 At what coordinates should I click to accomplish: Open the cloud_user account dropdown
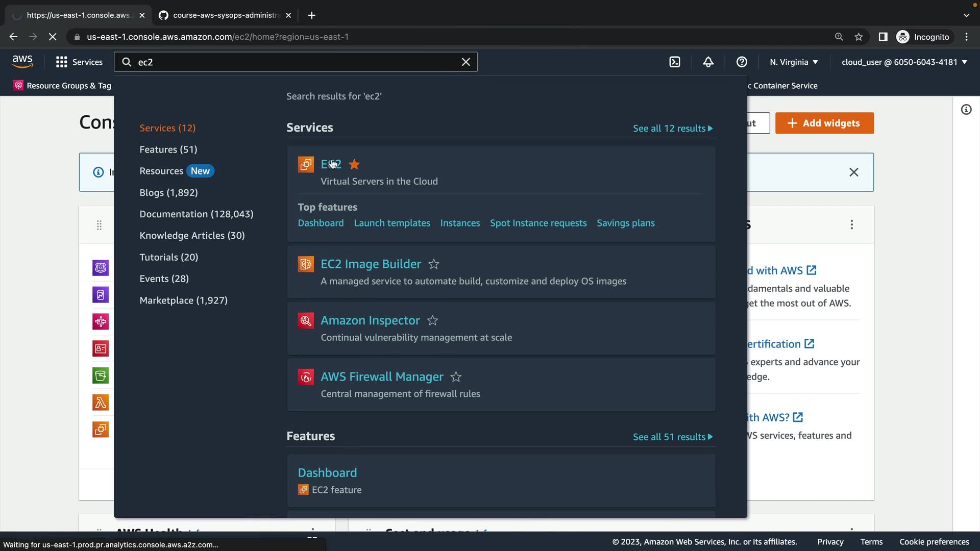(x=904, y=62)
